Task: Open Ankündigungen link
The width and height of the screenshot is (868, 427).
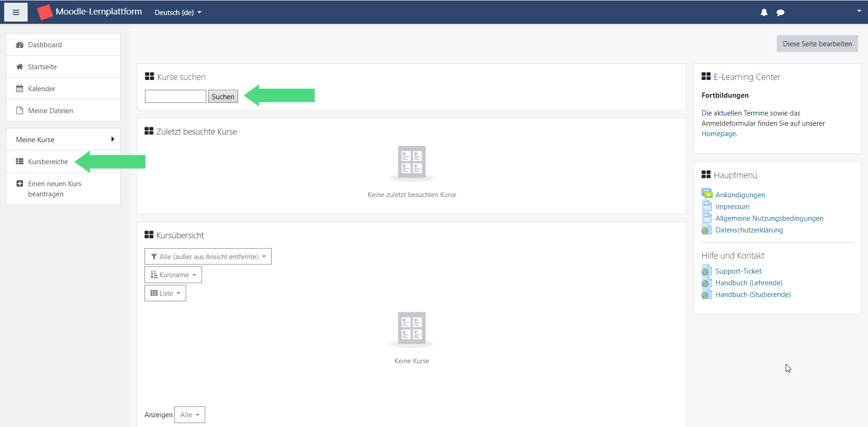Action: [740, 195]
